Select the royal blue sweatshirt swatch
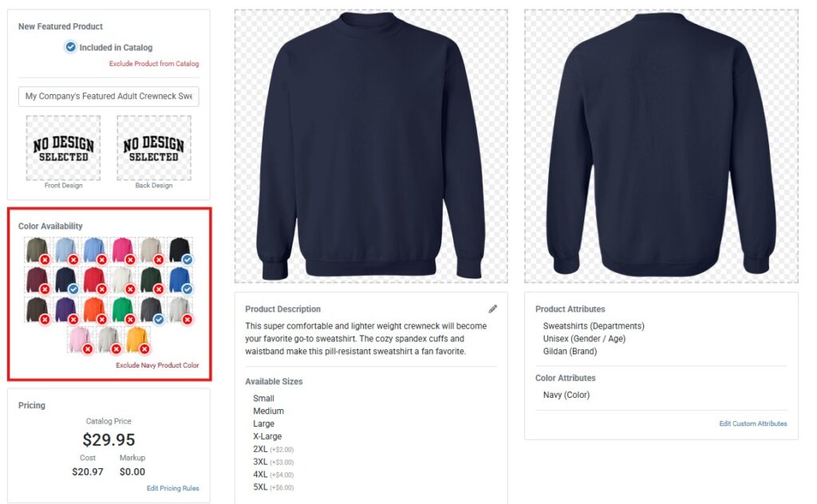 point(180,280)
